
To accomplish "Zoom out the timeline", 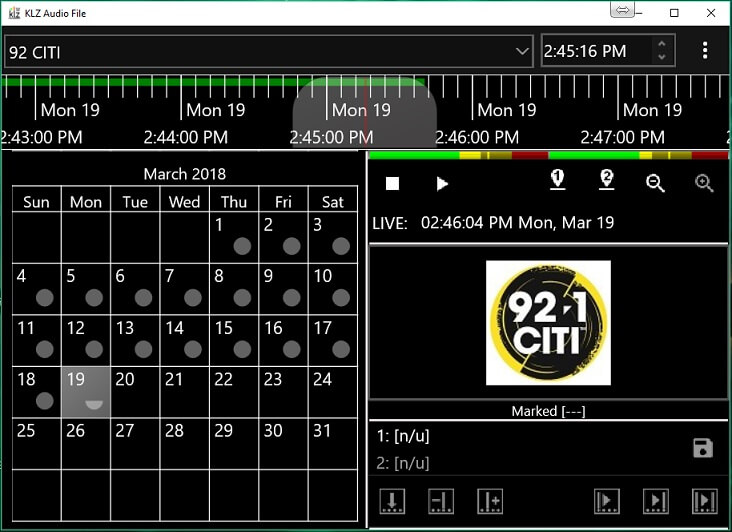I will pyautogui.click(x=655, y=183).
